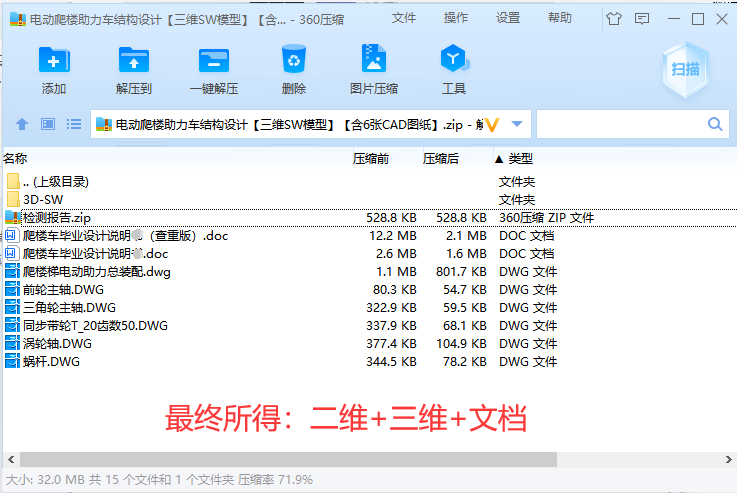This screenshot has width=737, height=493.
Task: Click the 68.1 KB compressed size value
Action: point(464,326)
